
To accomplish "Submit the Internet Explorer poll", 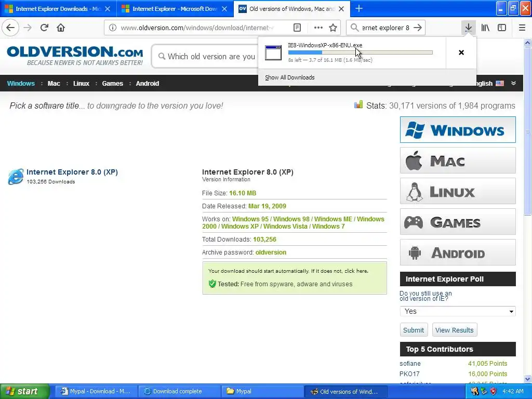I will pos(413,330).
